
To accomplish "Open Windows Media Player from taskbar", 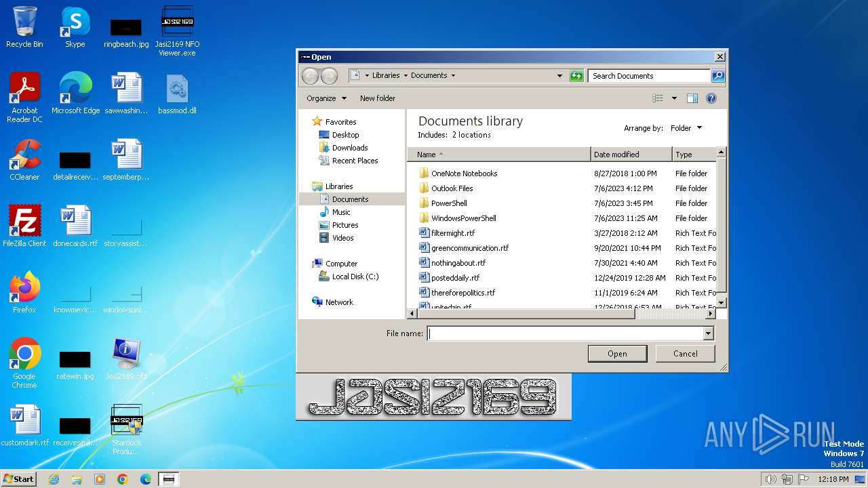I will pyautogui.click(x=100, y=479).
